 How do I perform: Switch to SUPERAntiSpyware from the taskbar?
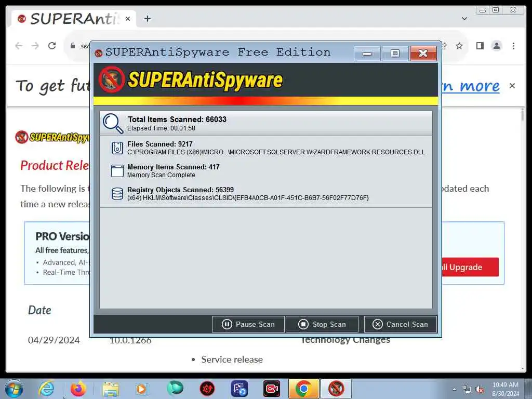(336, 389)
